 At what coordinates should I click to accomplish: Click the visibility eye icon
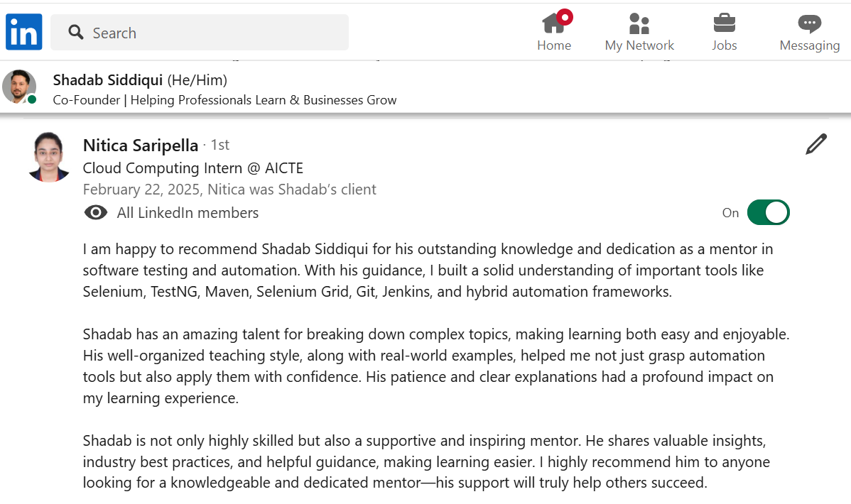96,213
